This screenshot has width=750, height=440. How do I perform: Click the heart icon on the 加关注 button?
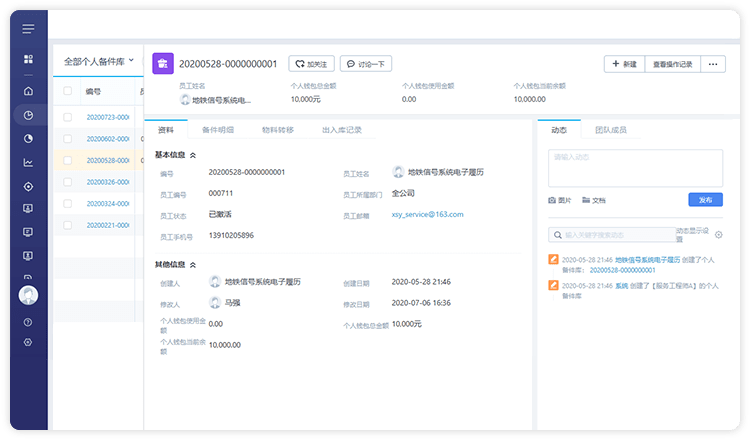(300, 64)
